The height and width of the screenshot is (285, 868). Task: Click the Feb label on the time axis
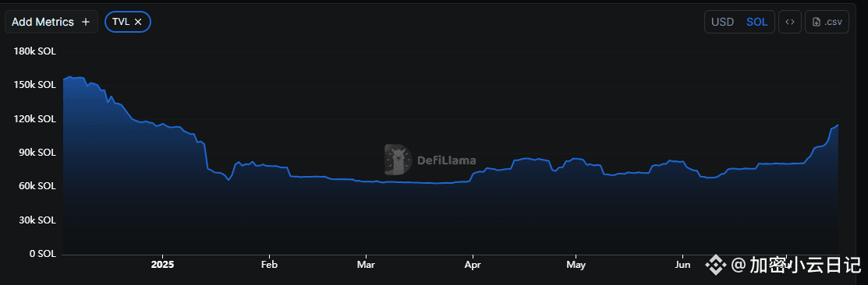point(269,265)
